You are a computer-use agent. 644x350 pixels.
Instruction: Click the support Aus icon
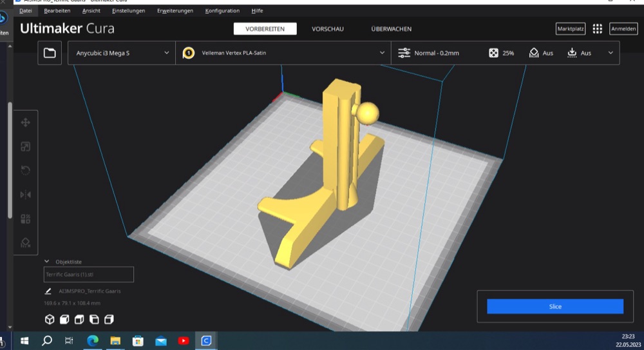(534, 53)
